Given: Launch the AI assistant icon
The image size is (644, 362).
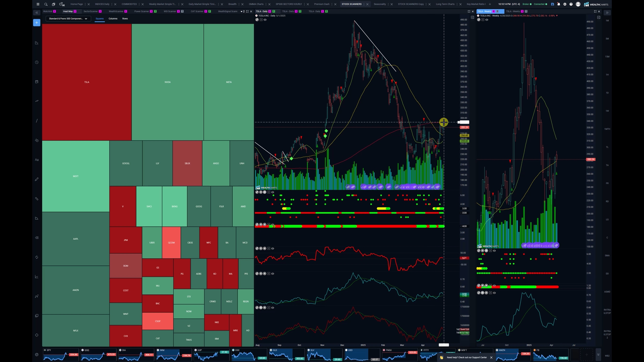Looking at the screenshot, I should pos(62,4).
